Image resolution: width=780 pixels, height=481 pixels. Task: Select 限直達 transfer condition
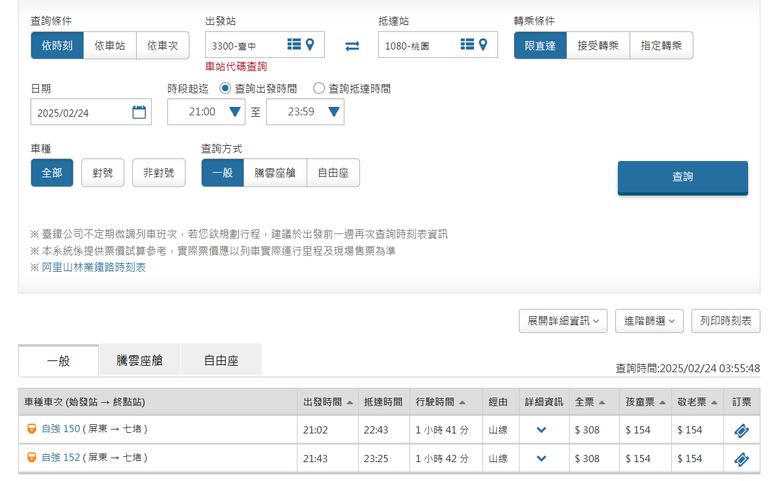[x=540, y=46]
